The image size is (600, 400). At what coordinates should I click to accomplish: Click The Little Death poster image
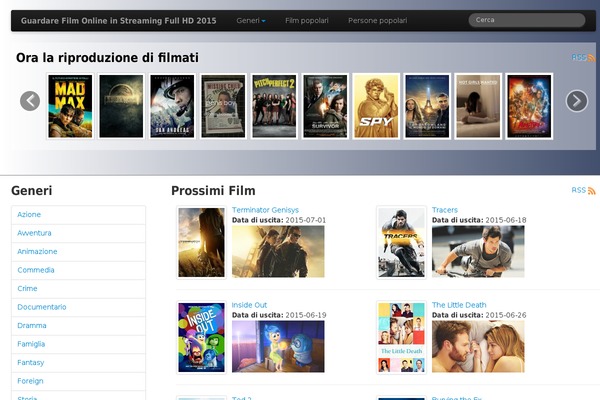coord(401,337)
